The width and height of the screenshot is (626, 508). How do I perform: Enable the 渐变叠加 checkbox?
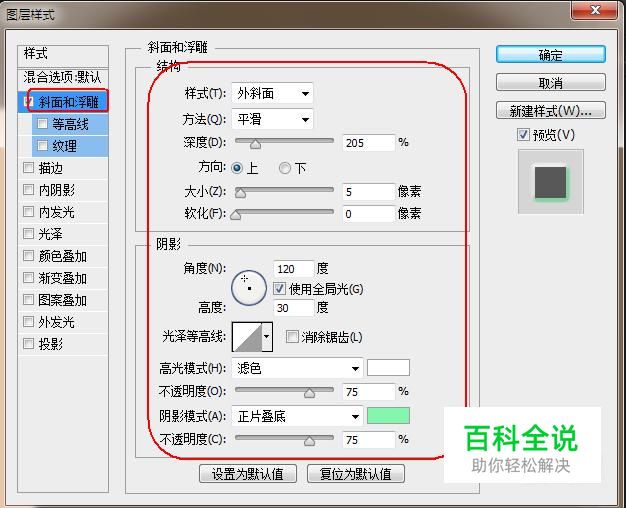(x=28, y=277)
